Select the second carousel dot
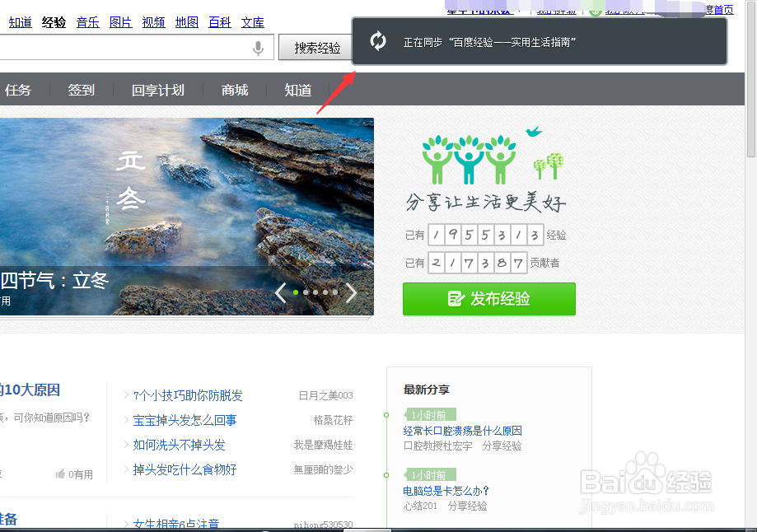The height and width of the screenshot is (532, 757). pos(306,292)
